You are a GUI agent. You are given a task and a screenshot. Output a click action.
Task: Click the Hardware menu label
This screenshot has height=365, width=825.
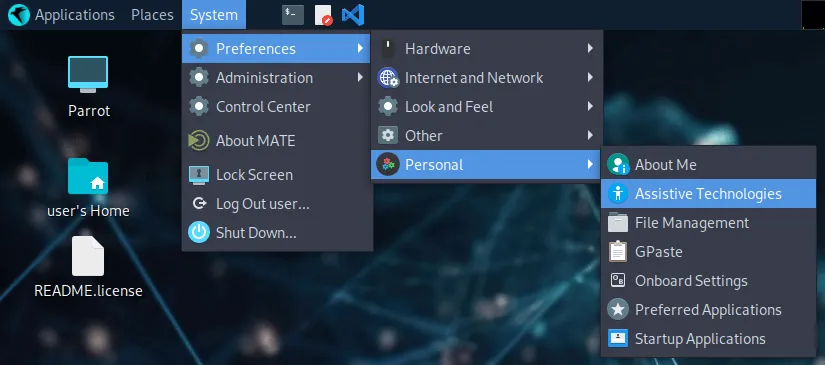point(438,49)
